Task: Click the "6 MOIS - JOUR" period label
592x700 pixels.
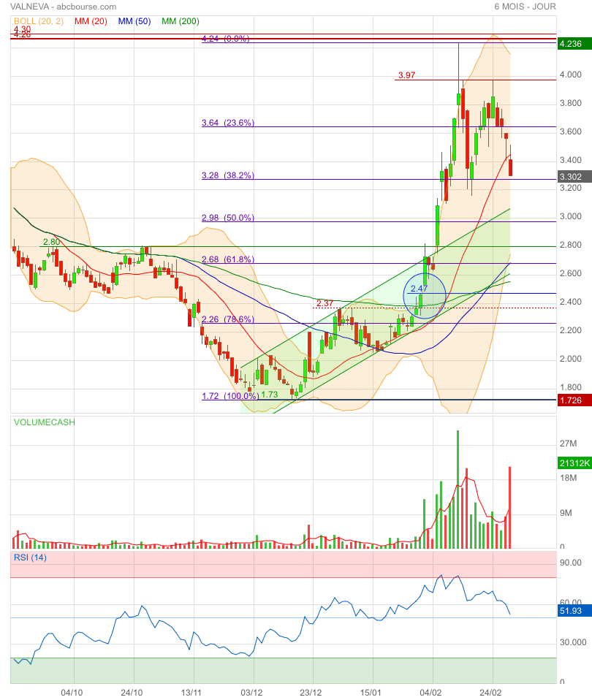Action: pos(525,7)
